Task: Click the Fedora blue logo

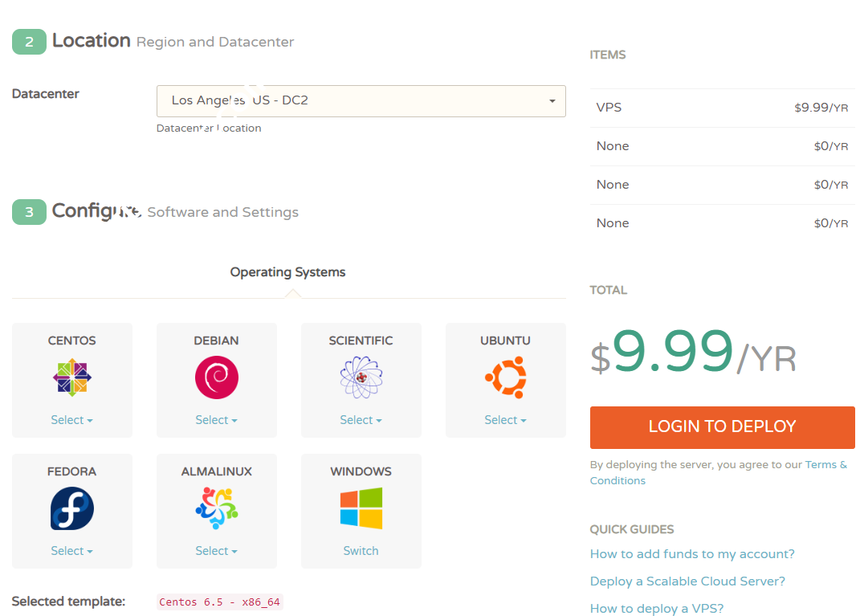Action: click(72, 508)
